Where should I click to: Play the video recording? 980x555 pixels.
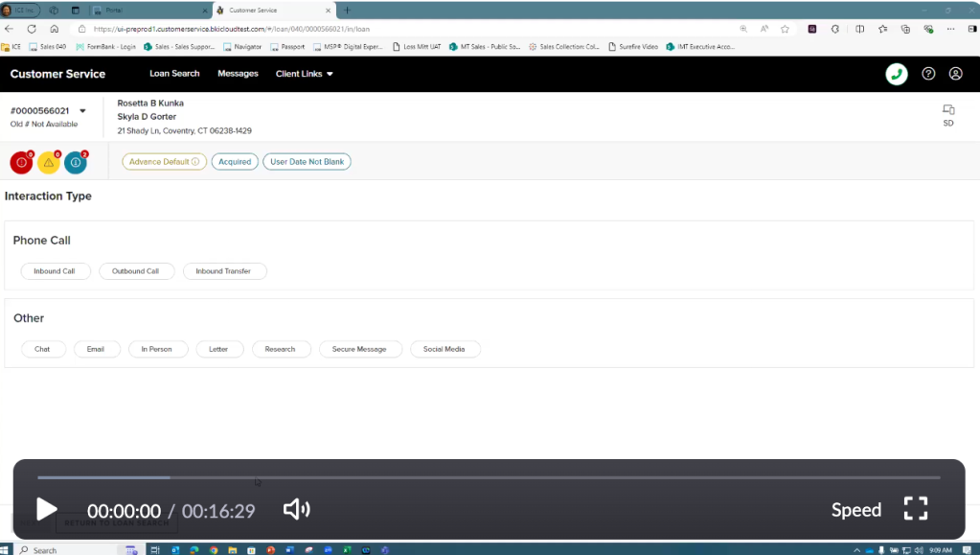coord(46,510)
